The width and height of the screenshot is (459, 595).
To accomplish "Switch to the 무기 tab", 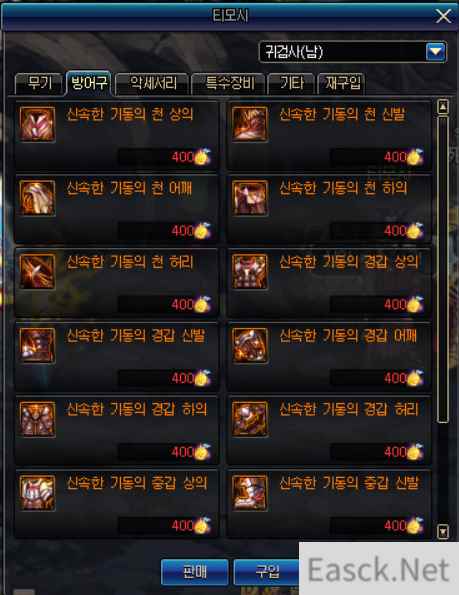I will pos(38,83).
